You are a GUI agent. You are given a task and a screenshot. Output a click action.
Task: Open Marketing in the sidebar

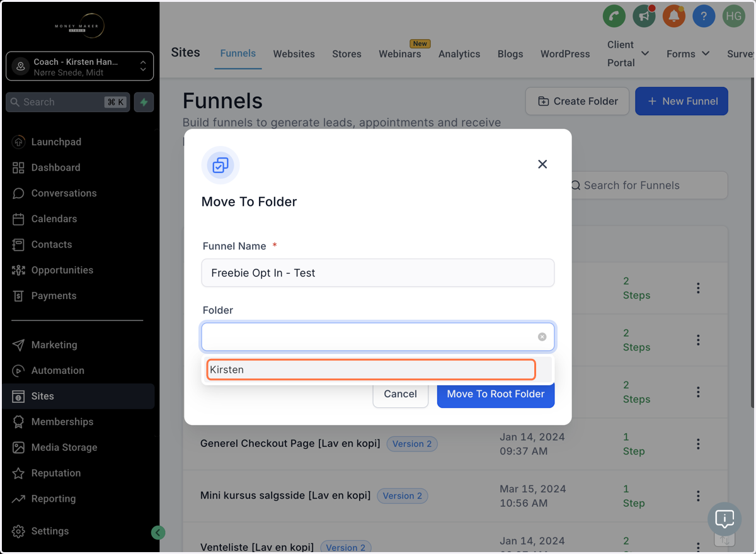(54, 345)
